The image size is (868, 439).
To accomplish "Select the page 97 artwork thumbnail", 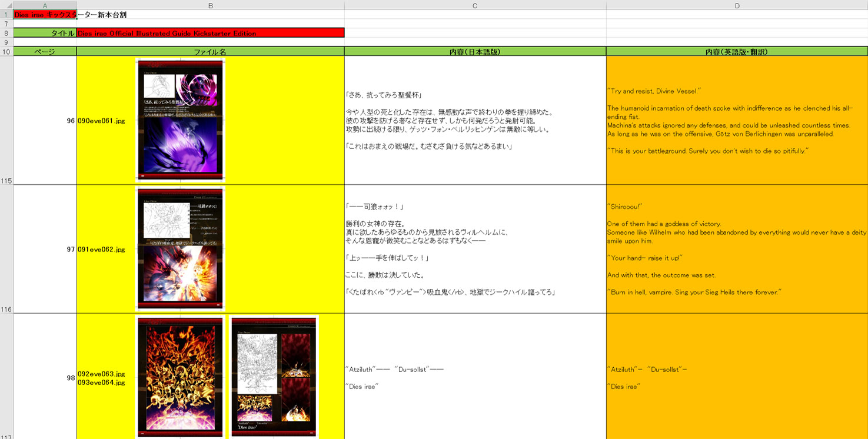I will tap(181, 248).
